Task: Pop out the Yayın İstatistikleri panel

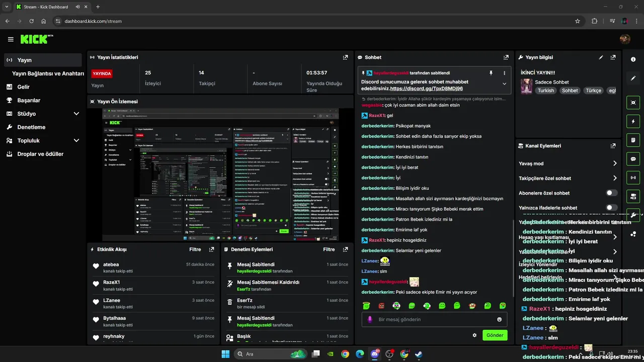Action: [345, 57]
